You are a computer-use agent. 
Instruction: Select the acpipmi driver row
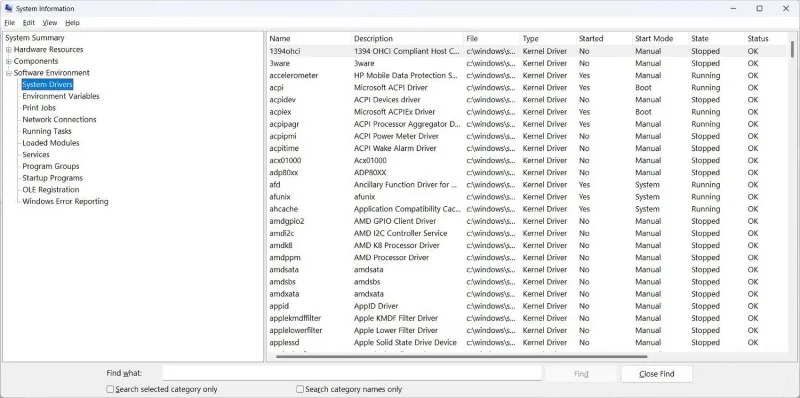(x=527, y=136)
